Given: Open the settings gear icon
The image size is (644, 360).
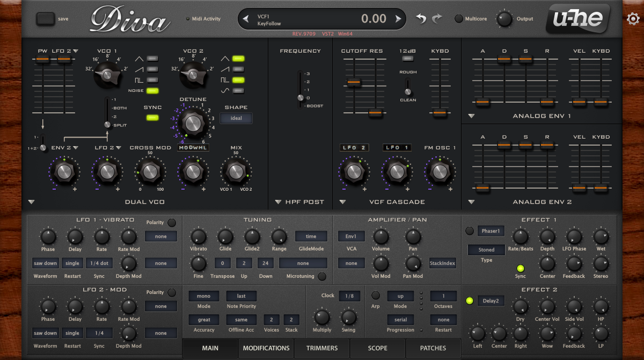Looking at the screenshot, I should [x=633, y=19].
